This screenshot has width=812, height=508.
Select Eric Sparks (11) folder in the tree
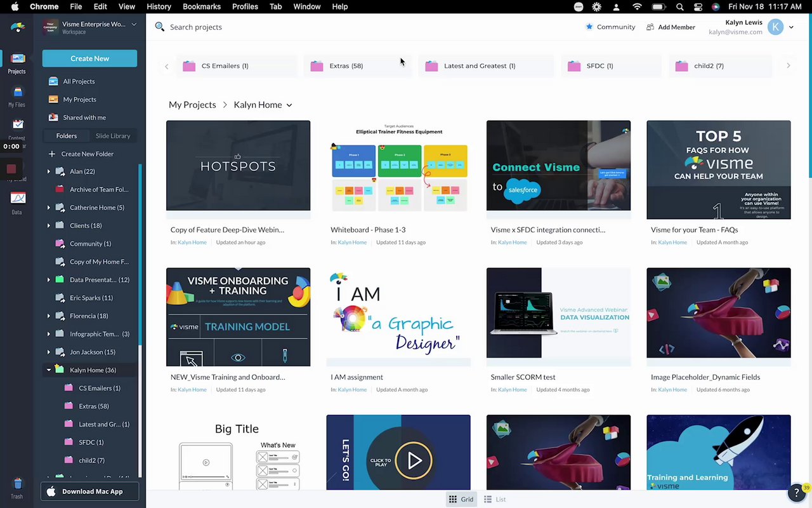[91, 298]
